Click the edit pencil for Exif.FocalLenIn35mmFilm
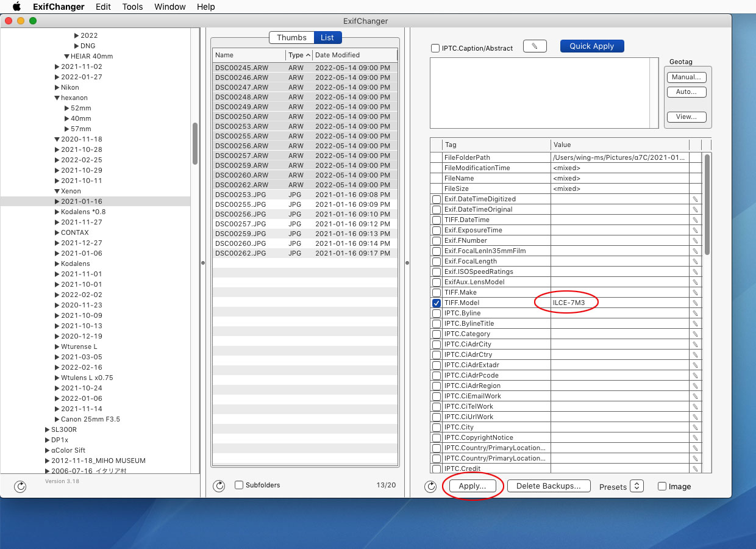 (695, 251)
